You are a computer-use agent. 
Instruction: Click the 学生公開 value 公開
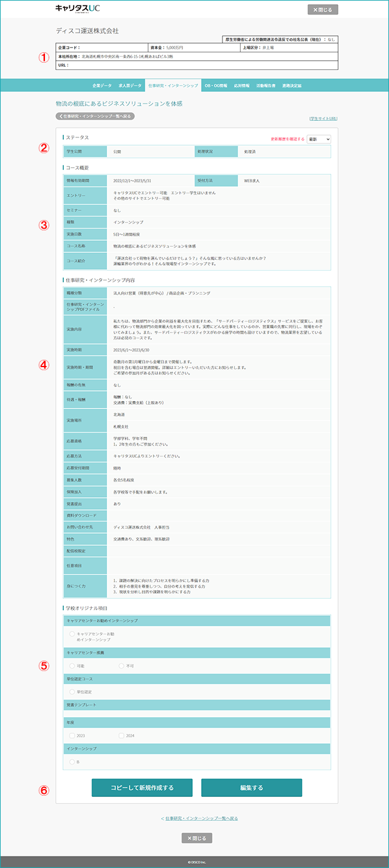[117, 151]
